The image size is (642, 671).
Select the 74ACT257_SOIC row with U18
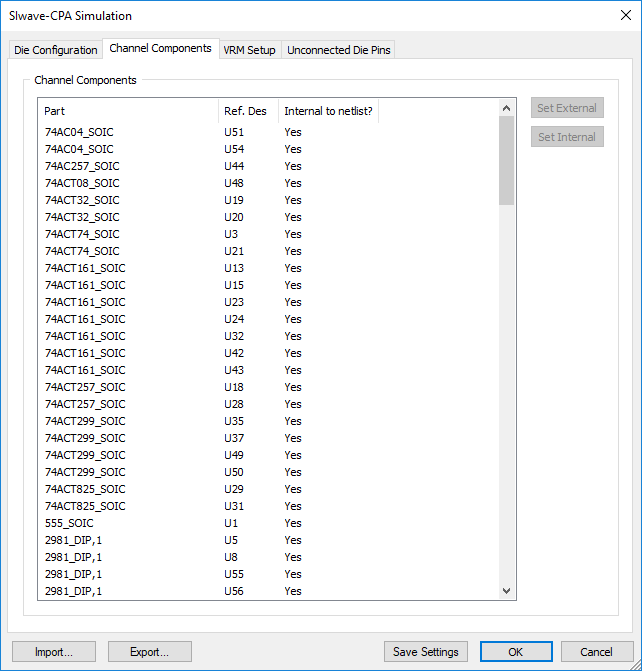click(x=268, y=387)
